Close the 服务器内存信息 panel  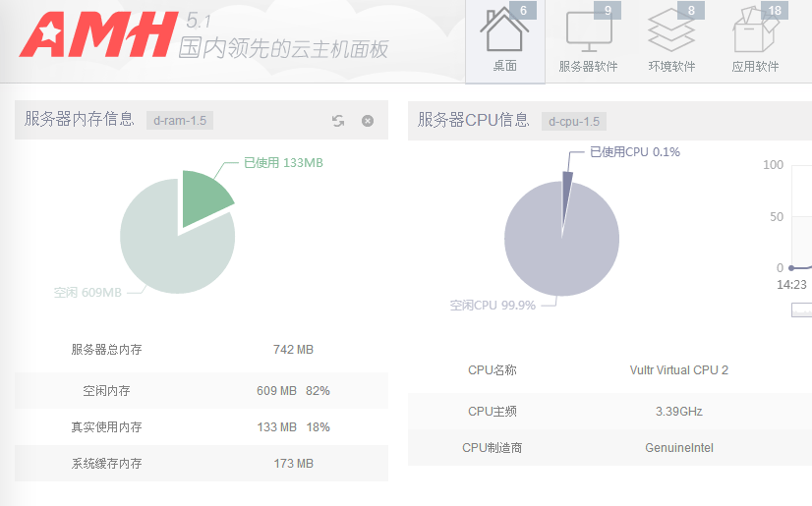(368, 121)
